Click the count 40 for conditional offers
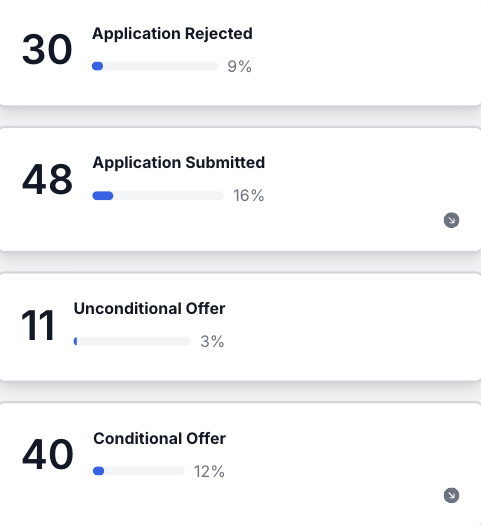481x525 pixels. point(48,454)
